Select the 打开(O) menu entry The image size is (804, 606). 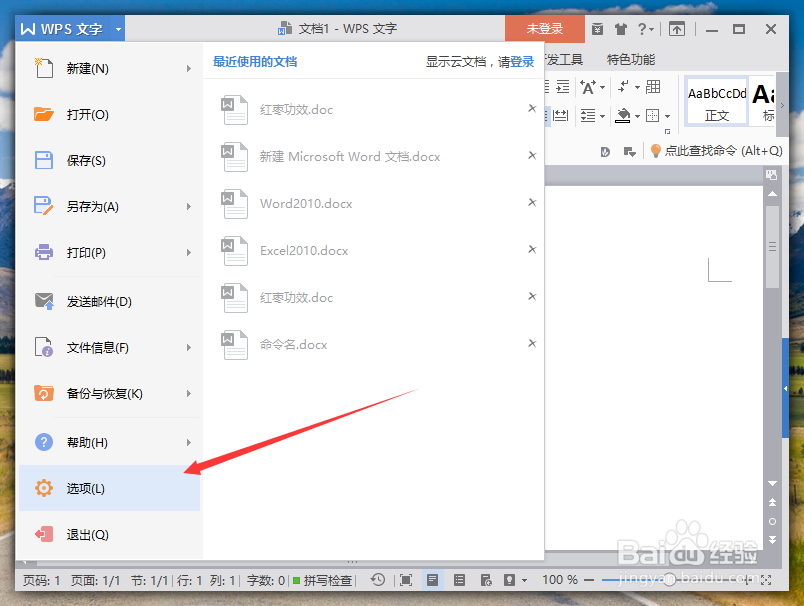109,114
